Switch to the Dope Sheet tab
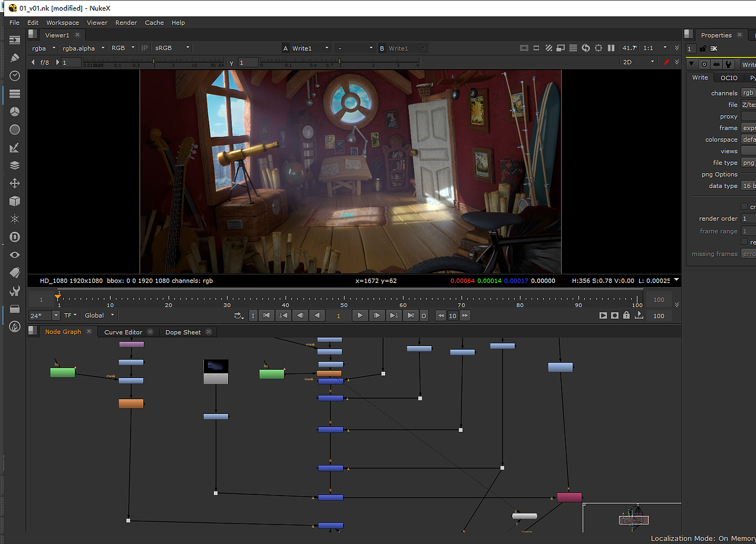This screenshot has height=544, width=756. click(x=183, y=332)
